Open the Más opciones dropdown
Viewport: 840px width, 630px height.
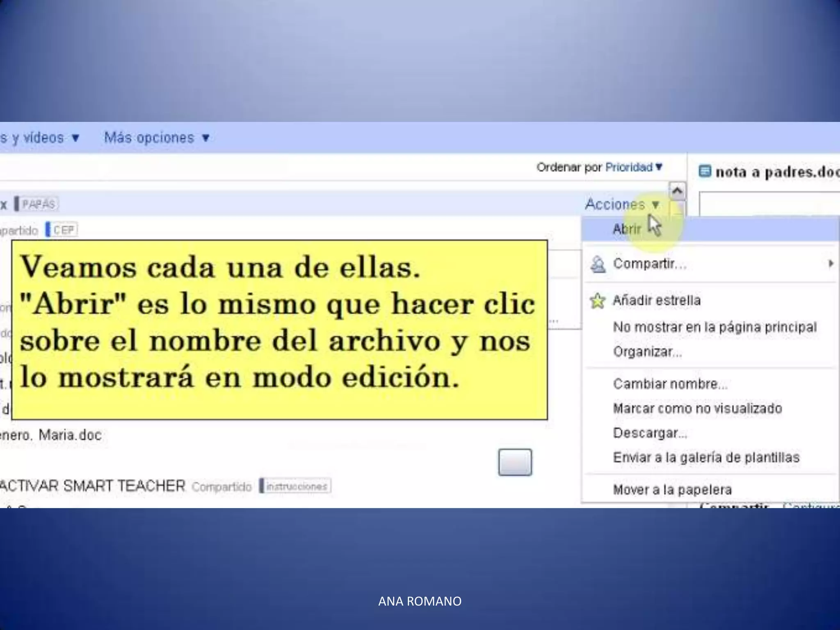(x=157, y=138)
